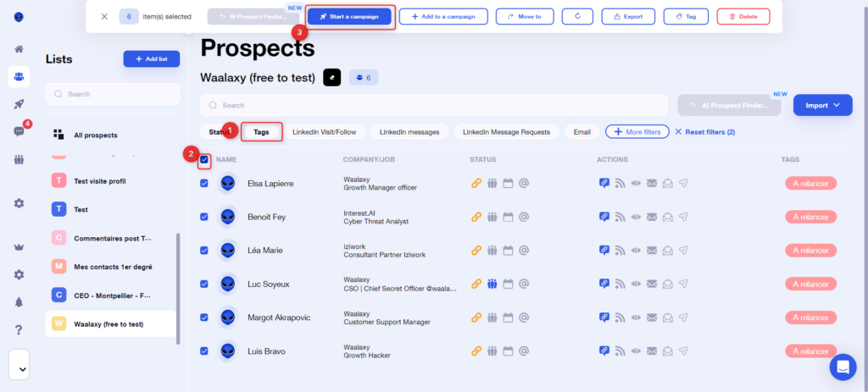
Task: Click the prospects search field
Action: coord(434,105)
